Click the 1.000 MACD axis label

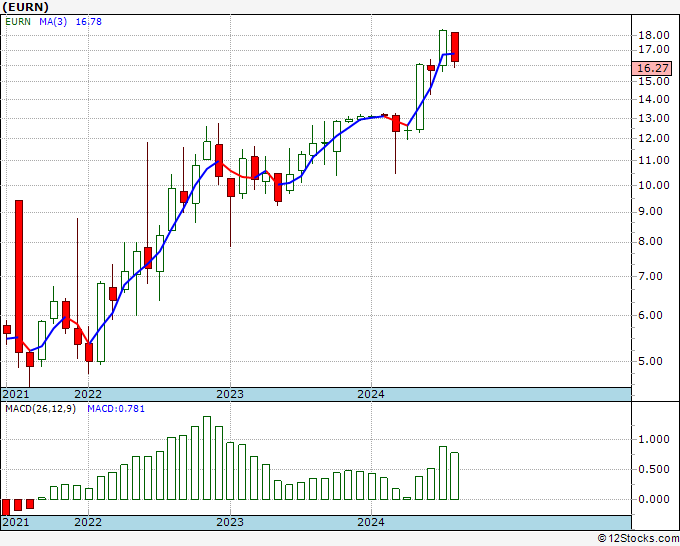click(654, 439)
